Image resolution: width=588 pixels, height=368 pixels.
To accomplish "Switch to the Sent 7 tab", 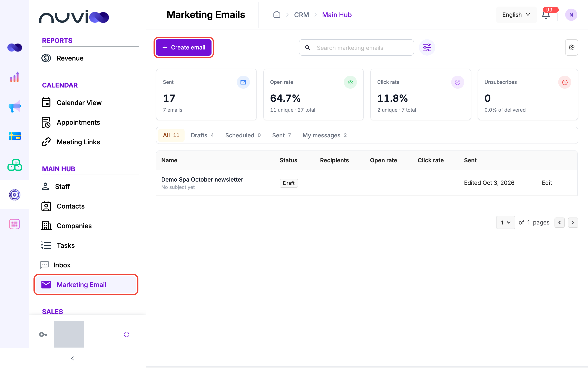I will pyautogui.click(x=281, y=135).
